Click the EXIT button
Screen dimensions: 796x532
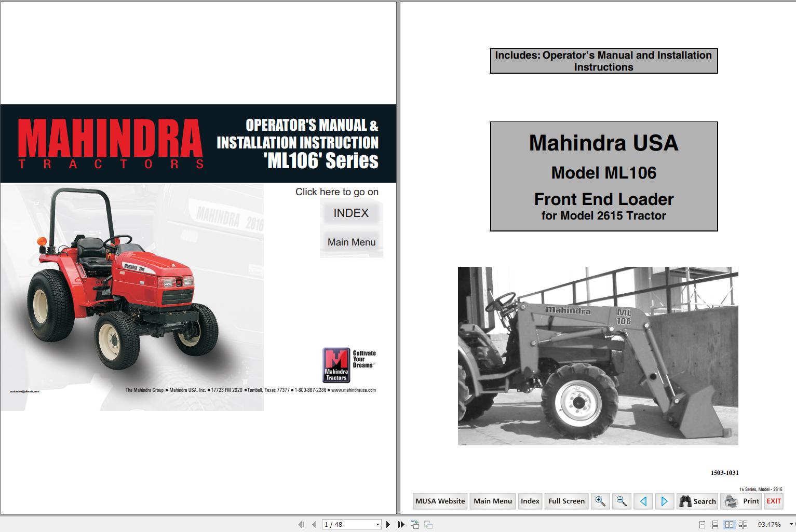(774, 501)
